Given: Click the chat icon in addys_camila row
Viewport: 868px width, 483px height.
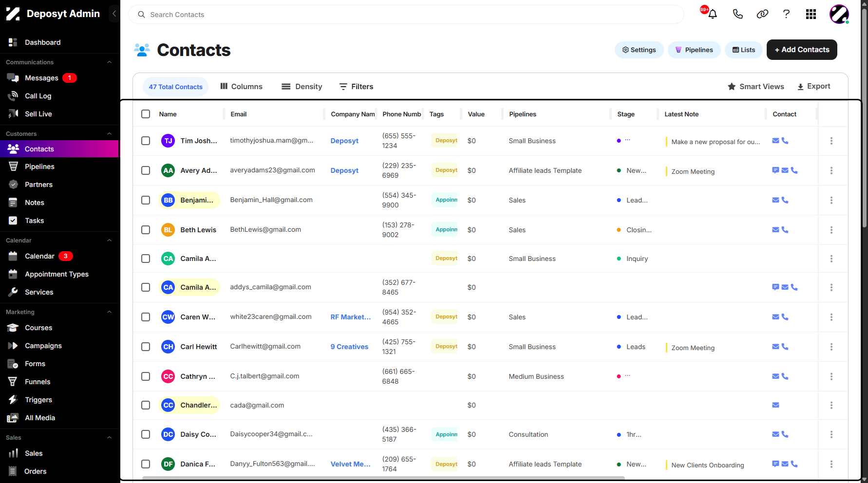Looking at the screenshot, I should [x=775, y=287].
